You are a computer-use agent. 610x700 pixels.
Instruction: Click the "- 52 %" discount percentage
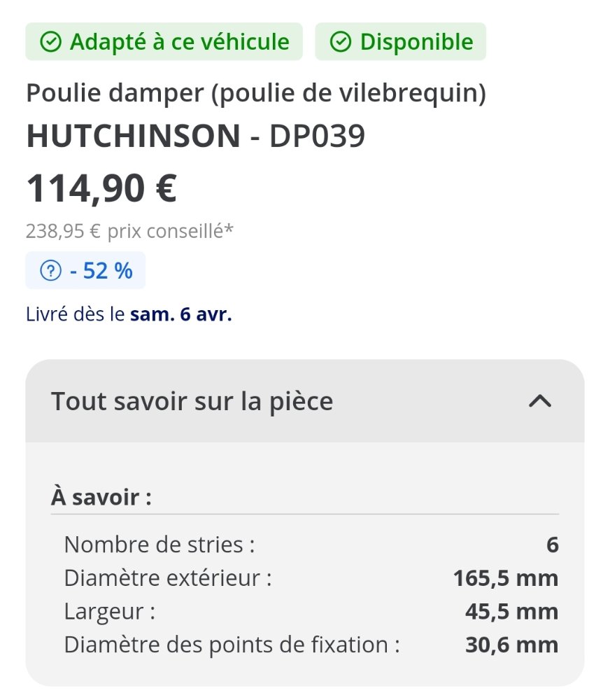pyautogui.click(x=101, y=270)
